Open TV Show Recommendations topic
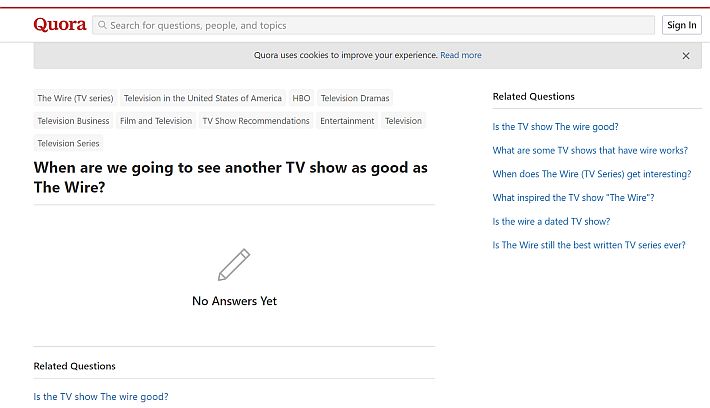The image size is (710, 408). coord(256,120)
